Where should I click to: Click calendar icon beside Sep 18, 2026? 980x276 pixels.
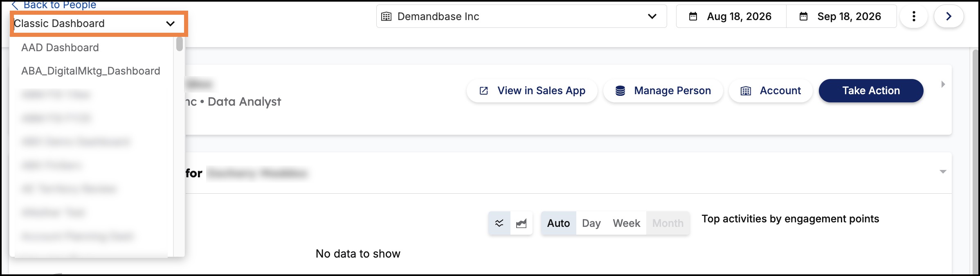[x=803, y=16]
